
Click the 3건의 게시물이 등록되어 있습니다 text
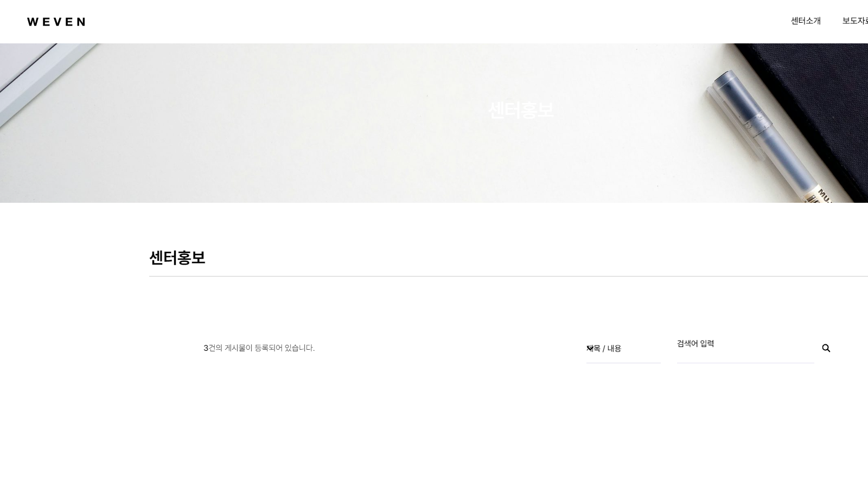pos(259,348)
